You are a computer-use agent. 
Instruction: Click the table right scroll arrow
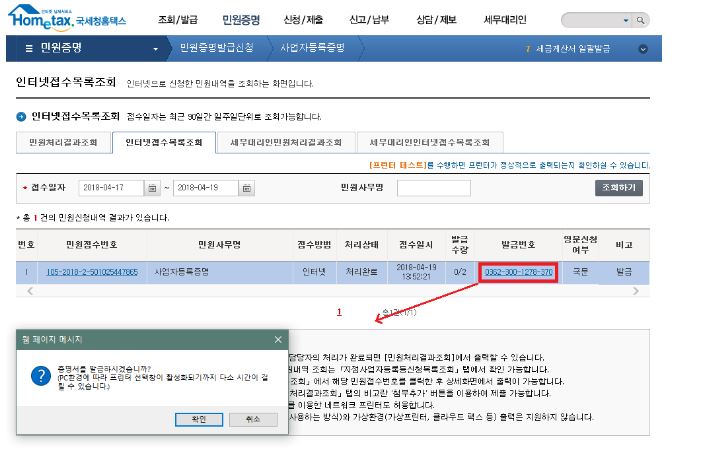pos(635,291)
